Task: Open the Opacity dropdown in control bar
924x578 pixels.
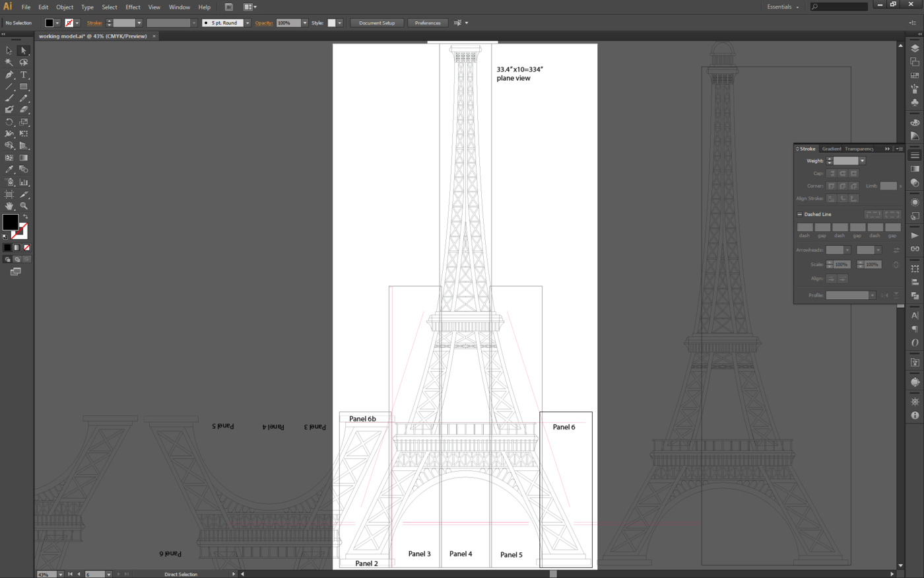Action: [x=304, y=23]
